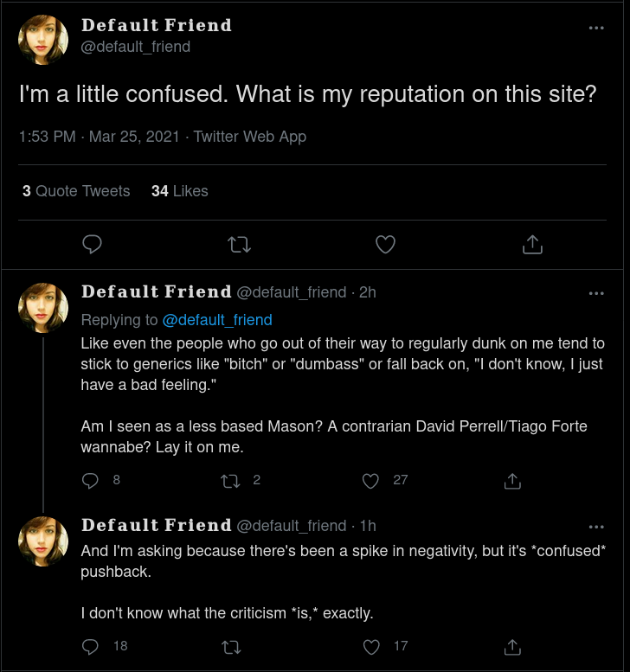
Task: Reply to the tweet with 18 replies
Action: (91, 646)
